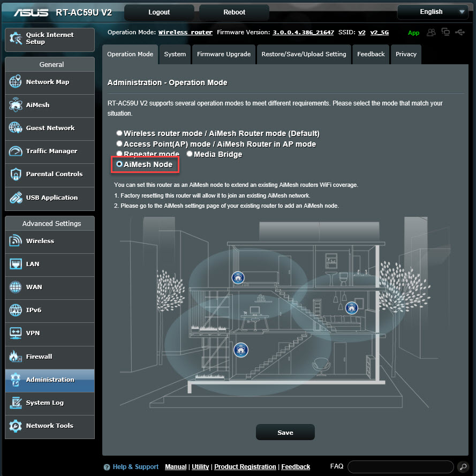The image size is (476, 476).
Task: Select Media Bridge radio button
Action: coord(190,154)
